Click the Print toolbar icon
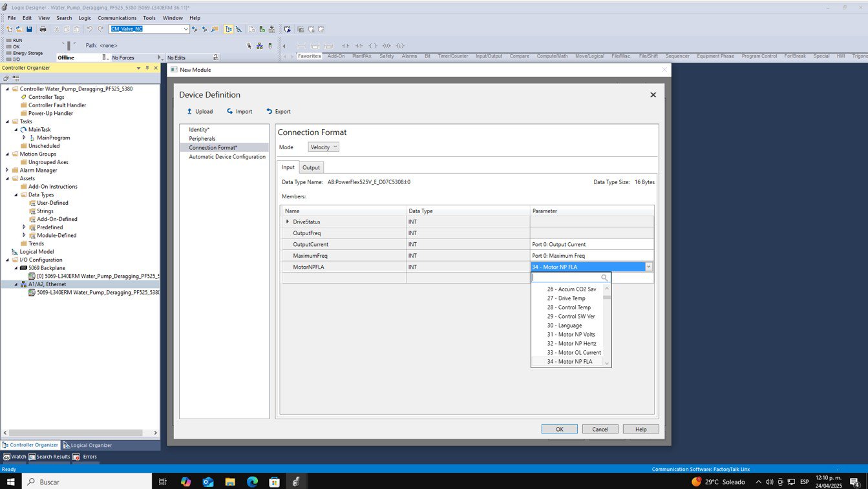This screenshot has height=489, width=868. (43, 29)
